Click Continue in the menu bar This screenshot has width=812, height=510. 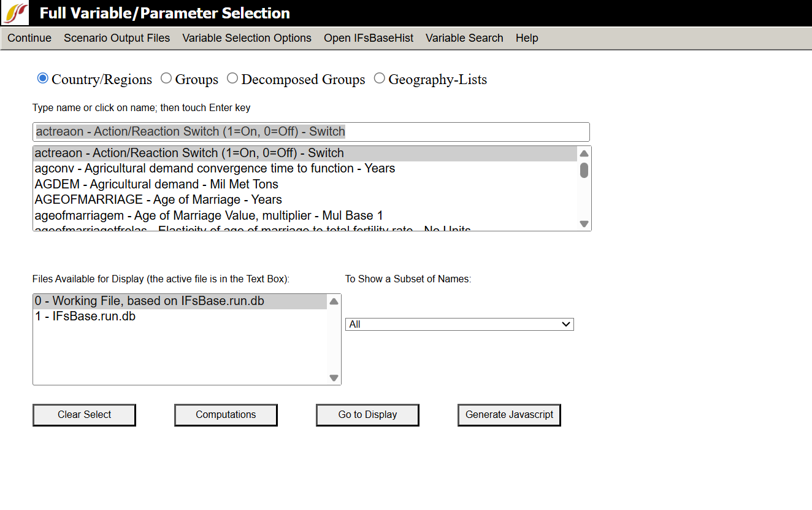[x=29, y=38]
